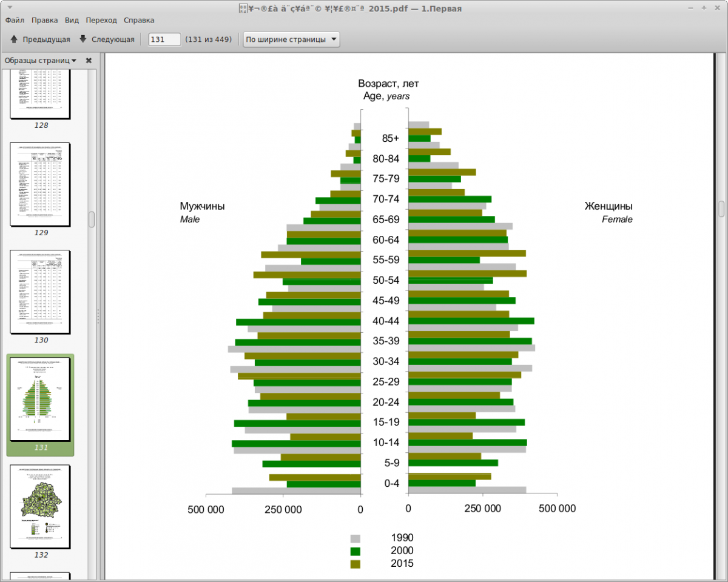Open the Правка menu

click(x=45, y=20)
